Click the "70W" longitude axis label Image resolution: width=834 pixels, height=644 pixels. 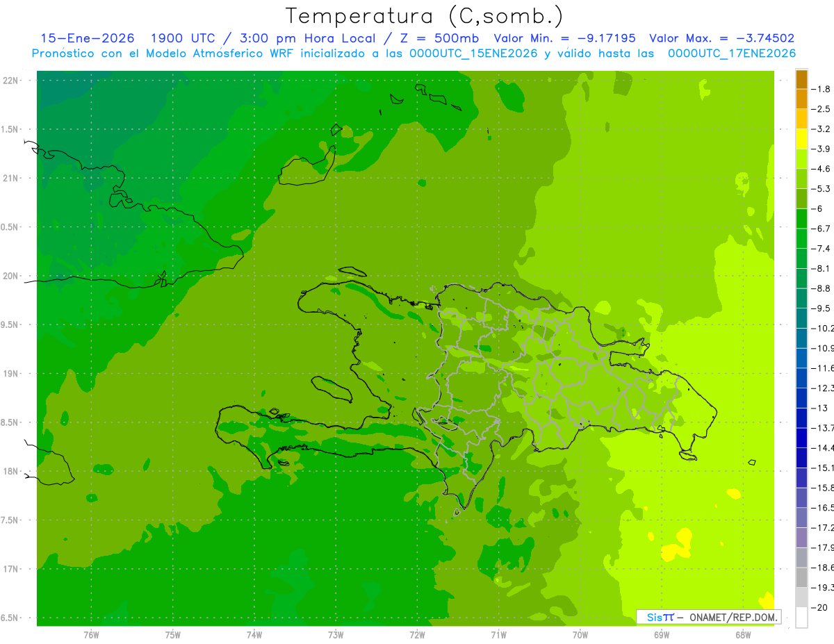pyautogui.click(x=580, y=634)
